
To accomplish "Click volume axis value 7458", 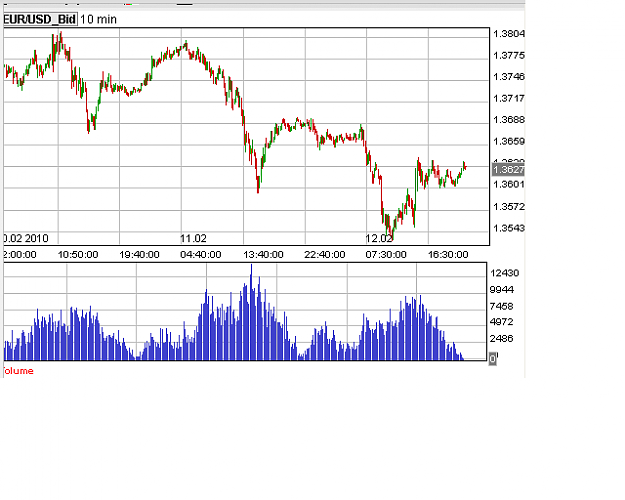I will (x=501, y=306).
